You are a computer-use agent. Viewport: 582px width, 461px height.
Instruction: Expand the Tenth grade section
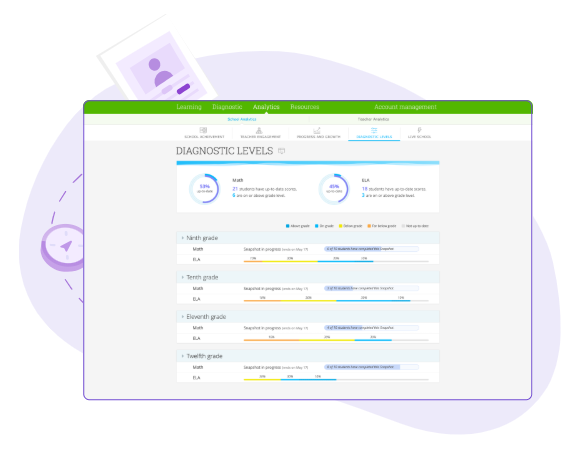click(x=308, y=277)
